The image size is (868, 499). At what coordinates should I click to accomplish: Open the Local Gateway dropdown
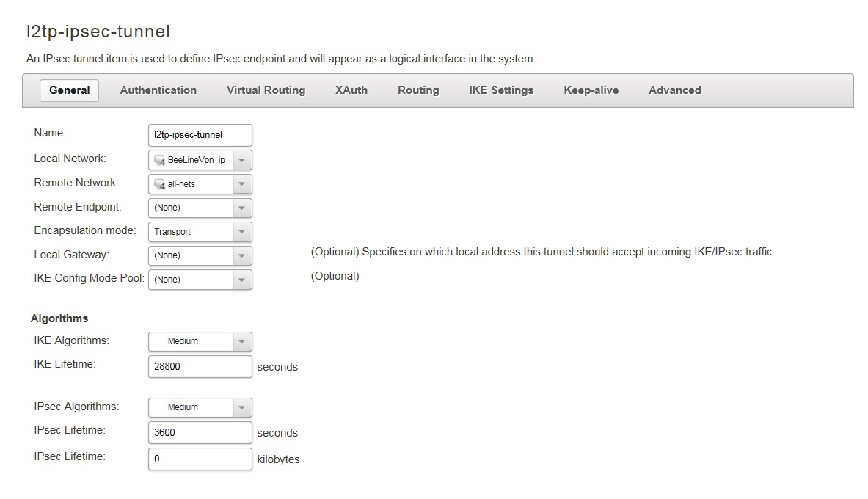242,255
